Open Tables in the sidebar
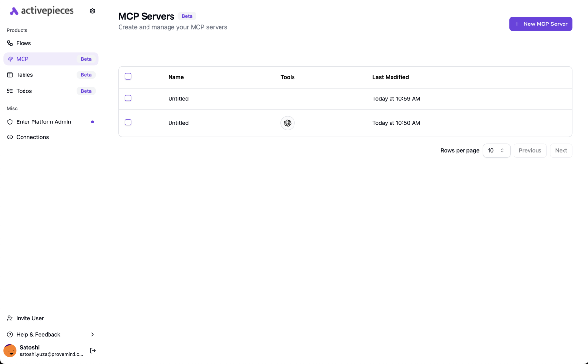588x364 pixels. coord(51,75)
